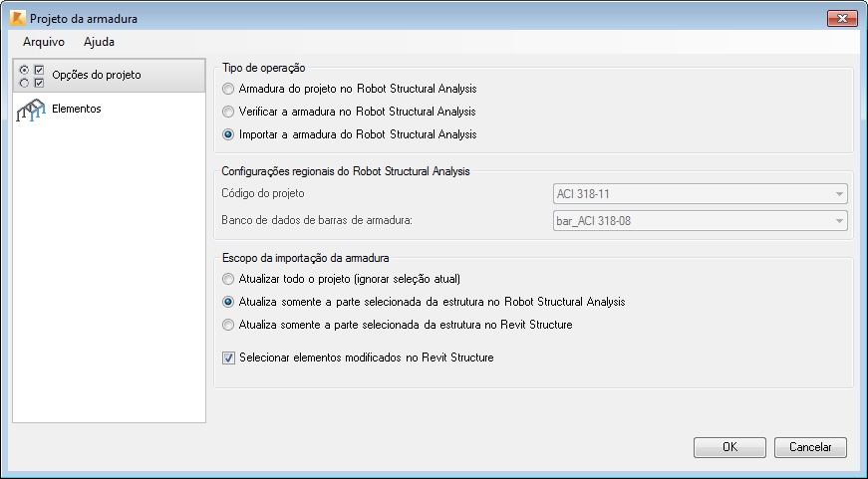Click the ACI 318-11 dropdown arrow
The height and width of the screenshot is (479, 868).
(x=839, y=194)
